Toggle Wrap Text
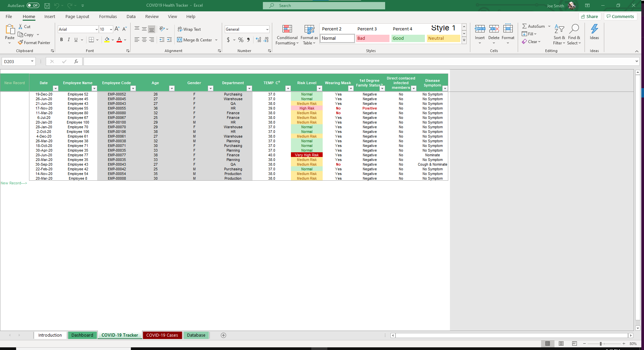The height and width of the screenshot is (350, 644). point(189,29)
